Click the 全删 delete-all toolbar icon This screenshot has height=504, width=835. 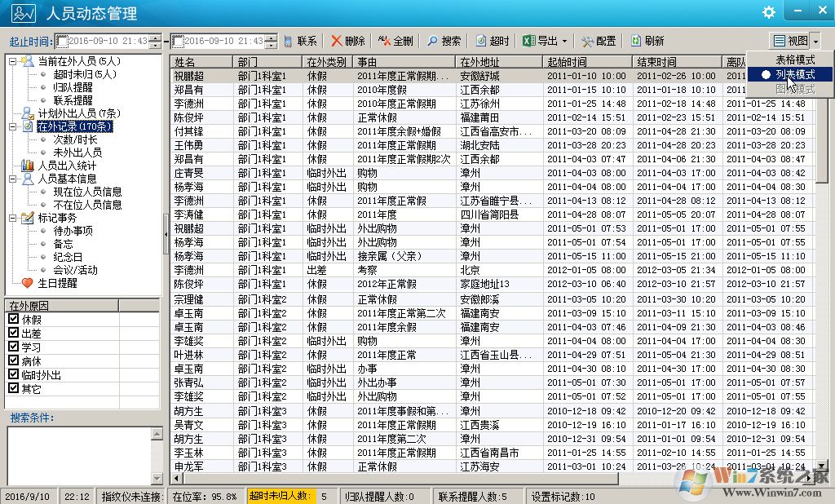coord(384,41)
